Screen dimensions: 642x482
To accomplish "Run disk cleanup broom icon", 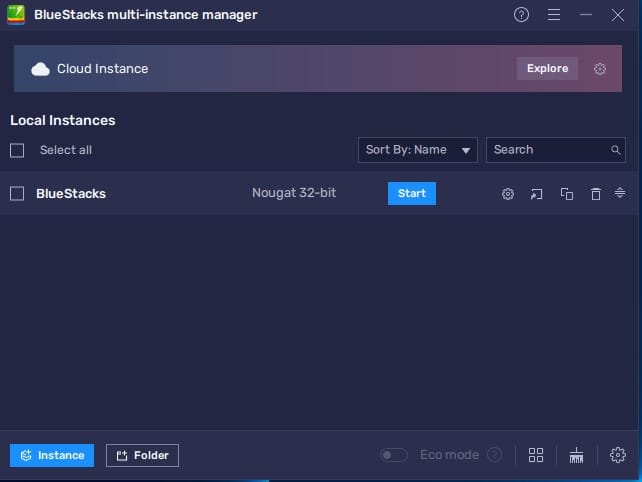I will 576,455.
